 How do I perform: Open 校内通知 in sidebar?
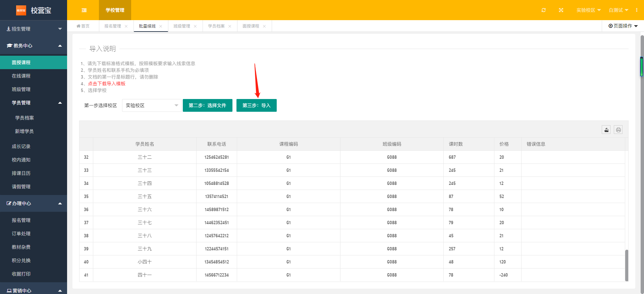[x=34, y=160]
